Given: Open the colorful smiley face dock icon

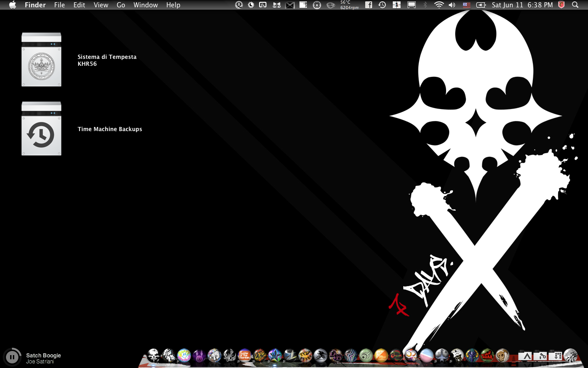Looking at the screenshot, I should [x=184, y=355].
